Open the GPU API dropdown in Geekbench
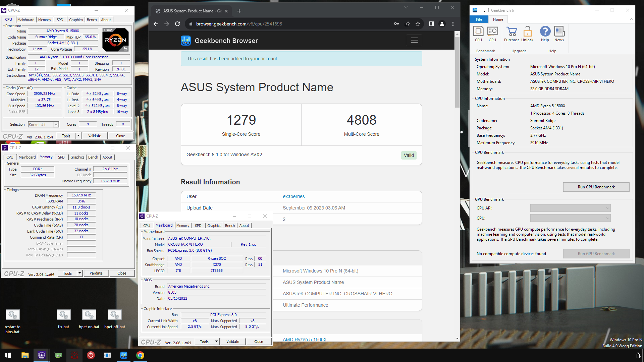 [570, 208]
